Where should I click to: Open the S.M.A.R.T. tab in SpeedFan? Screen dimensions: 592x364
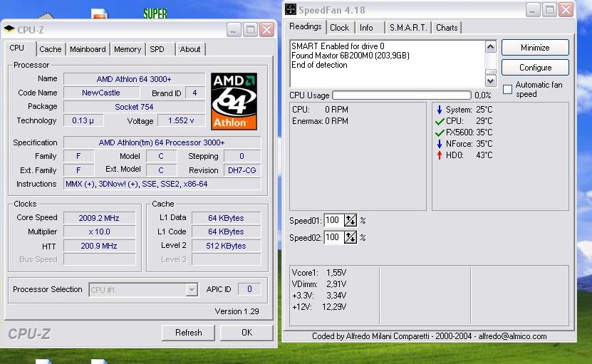[x=408, y=28]
